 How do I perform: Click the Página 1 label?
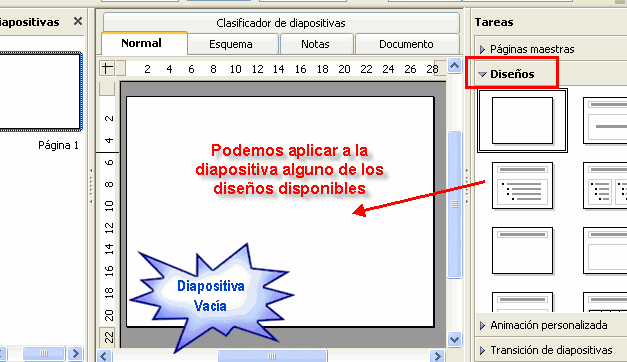click(x=58, y=145)
